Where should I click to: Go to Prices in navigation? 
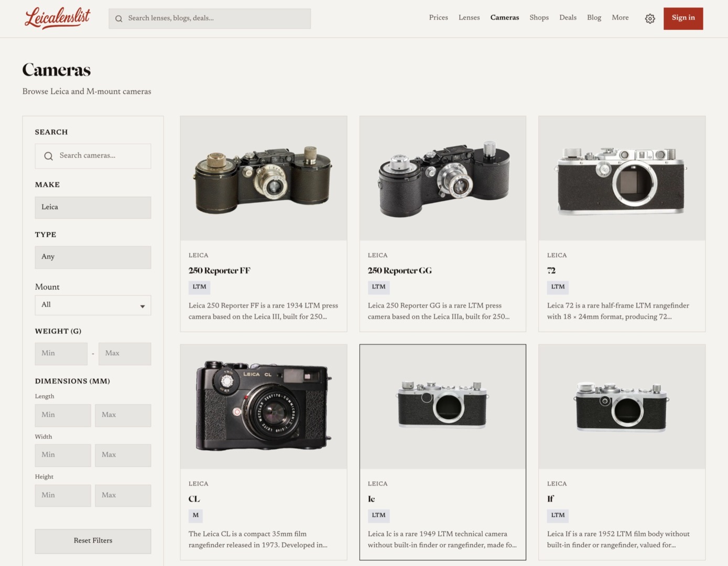(x=438, y=17)
